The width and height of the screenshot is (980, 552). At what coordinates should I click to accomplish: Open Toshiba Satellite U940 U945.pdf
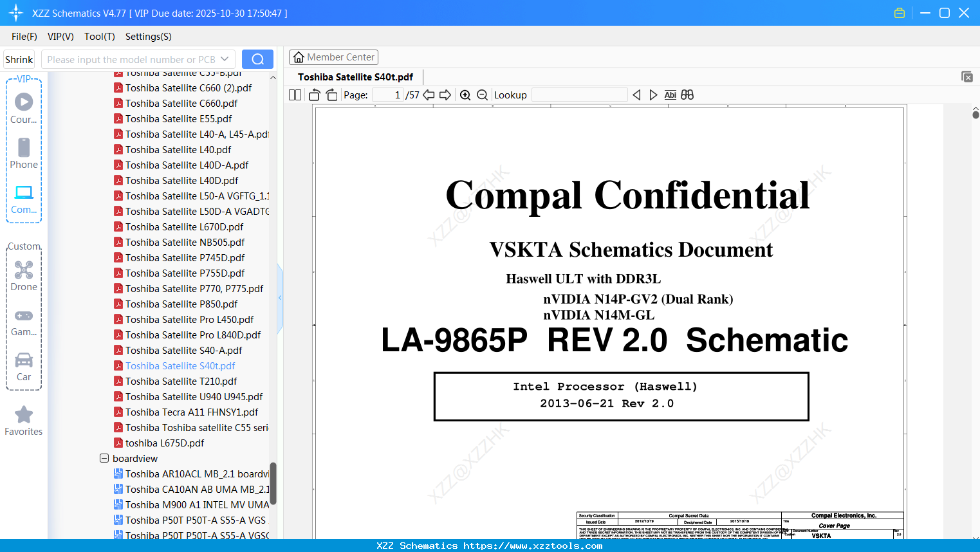[194, 396]
